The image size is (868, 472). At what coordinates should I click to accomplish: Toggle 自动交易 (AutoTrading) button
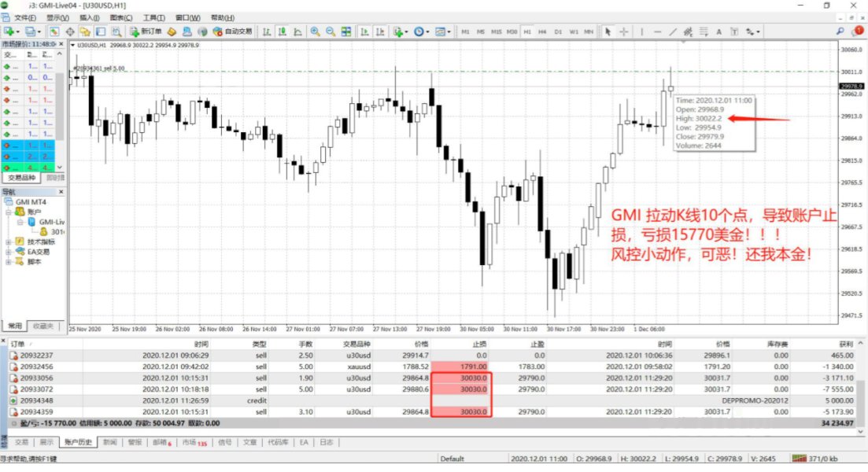pos(232,31)
